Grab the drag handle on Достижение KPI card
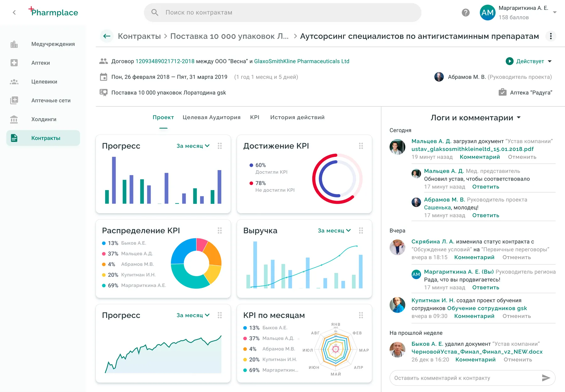 pyautogui.click(x=361, y=146)
